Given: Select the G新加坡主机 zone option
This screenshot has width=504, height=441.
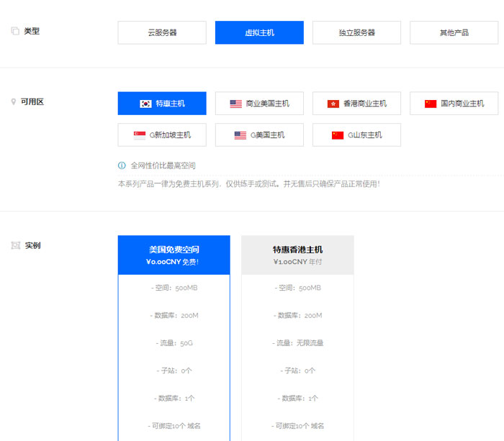Looking at the screenshot, I should [x=162, y=135].
